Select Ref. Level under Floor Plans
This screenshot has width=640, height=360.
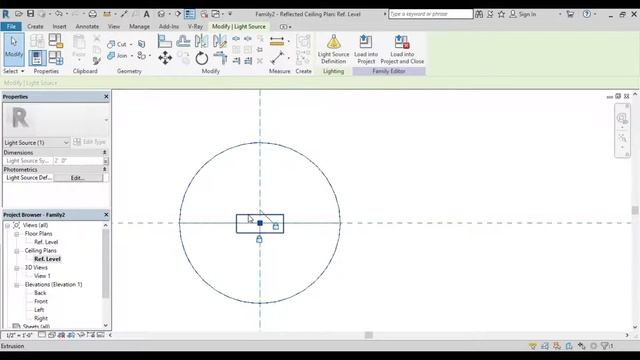[x=46, y=242]
